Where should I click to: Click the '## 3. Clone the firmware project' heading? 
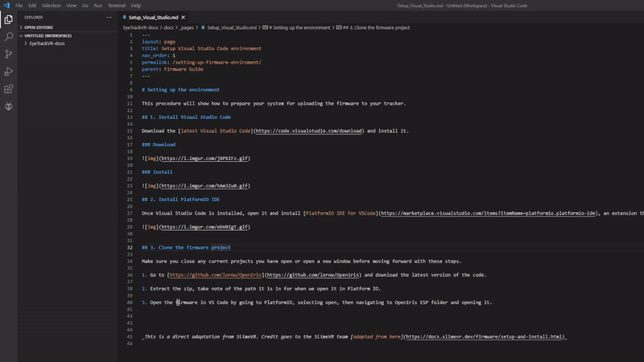tap(186, 248)
